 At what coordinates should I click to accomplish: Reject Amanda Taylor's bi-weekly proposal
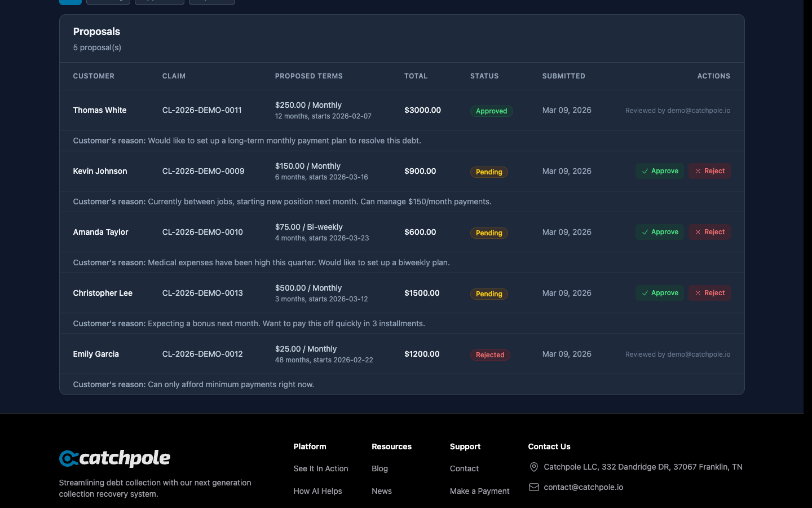pos(709,232)
